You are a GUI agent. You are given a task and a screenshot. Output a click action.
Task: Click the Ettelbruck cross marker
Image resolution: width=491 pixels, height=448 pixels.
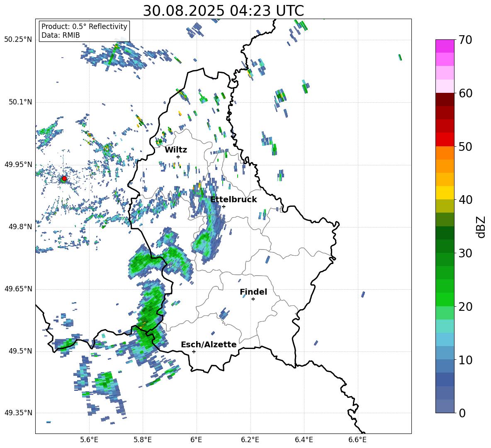click(x=224, y=206)
